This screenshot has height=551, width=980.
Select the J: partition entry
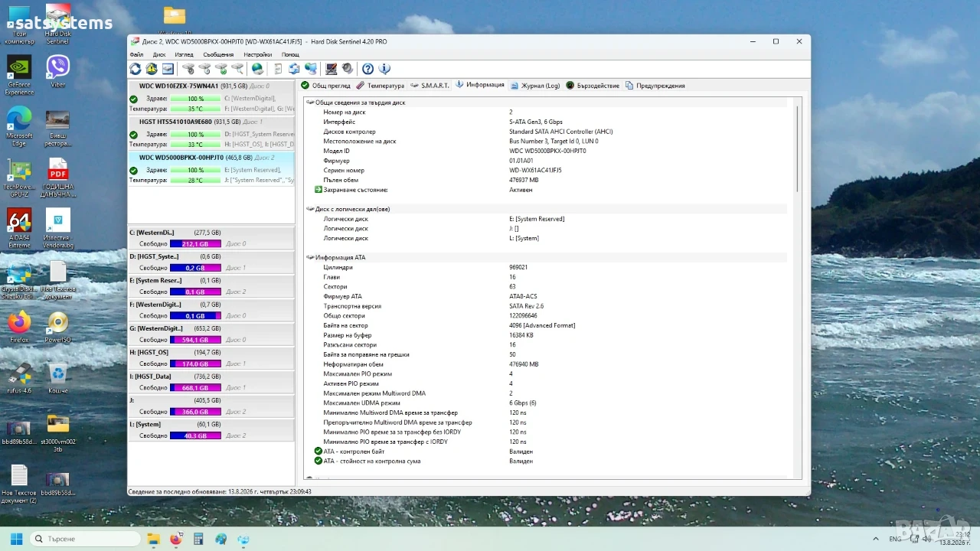[211, 406]
